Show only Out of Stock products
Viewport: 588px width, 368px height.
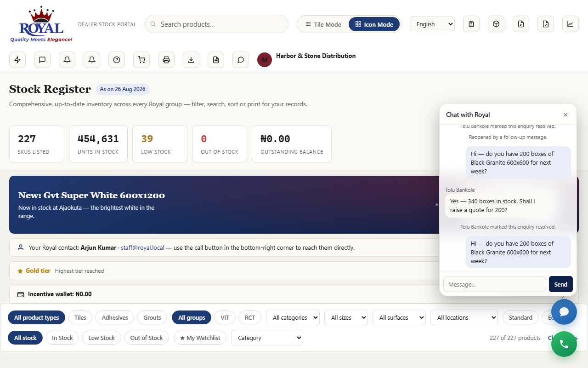pos(147,338)
